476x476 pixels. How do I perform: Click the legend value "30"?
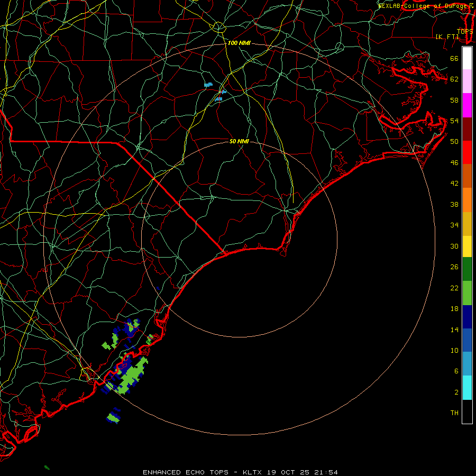click(454, 246)
